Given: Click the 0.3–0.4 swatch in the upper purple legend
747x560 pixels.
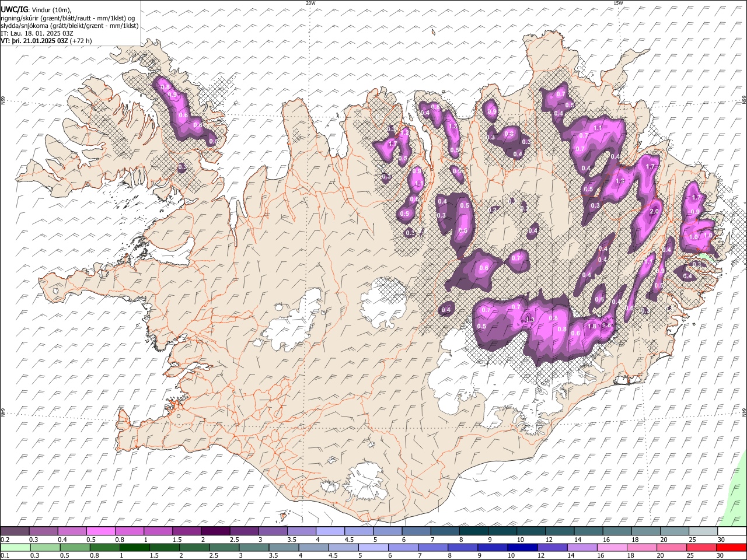Looking at the screenshot, I should [x=44, y=531].
